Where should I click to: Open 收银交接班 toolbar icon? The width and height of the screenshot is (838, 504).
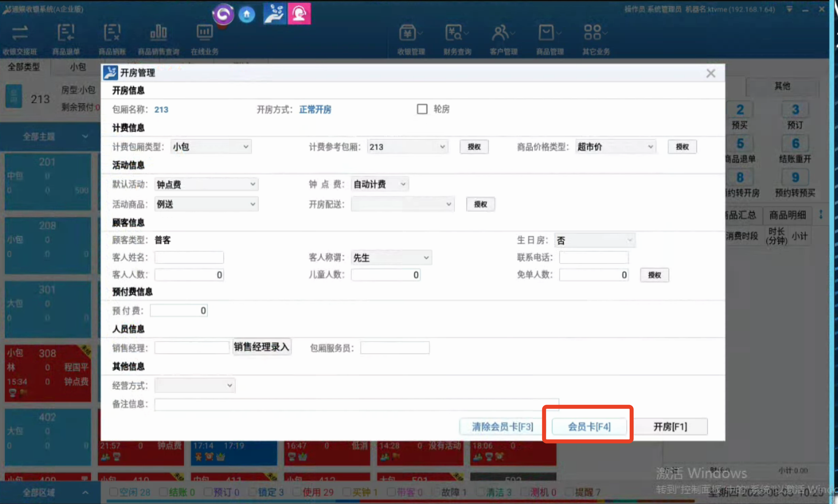coord(20,39)
